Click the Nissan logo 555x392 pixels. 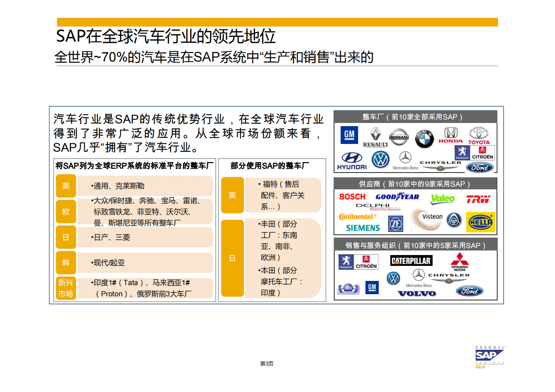399,137
